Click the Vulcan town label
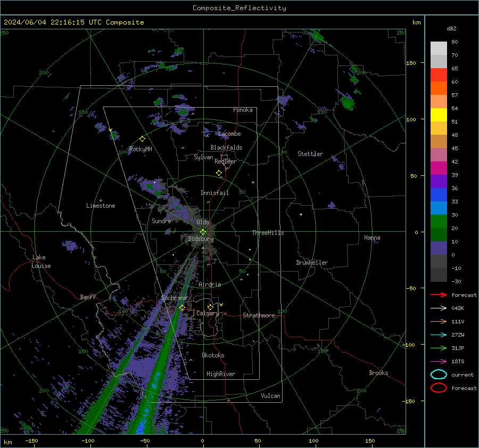Screen dimensions: 479x448 (271, 396)
